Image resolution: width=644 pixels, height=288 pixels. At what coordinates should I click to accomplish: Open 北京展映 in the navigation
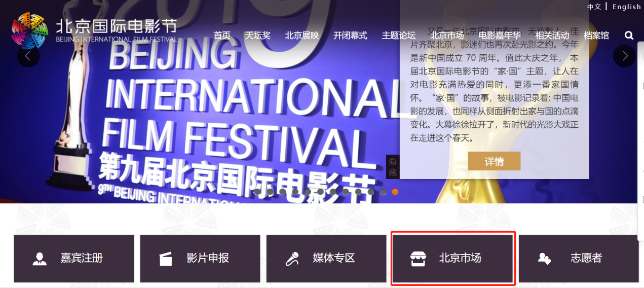point(302,35)
